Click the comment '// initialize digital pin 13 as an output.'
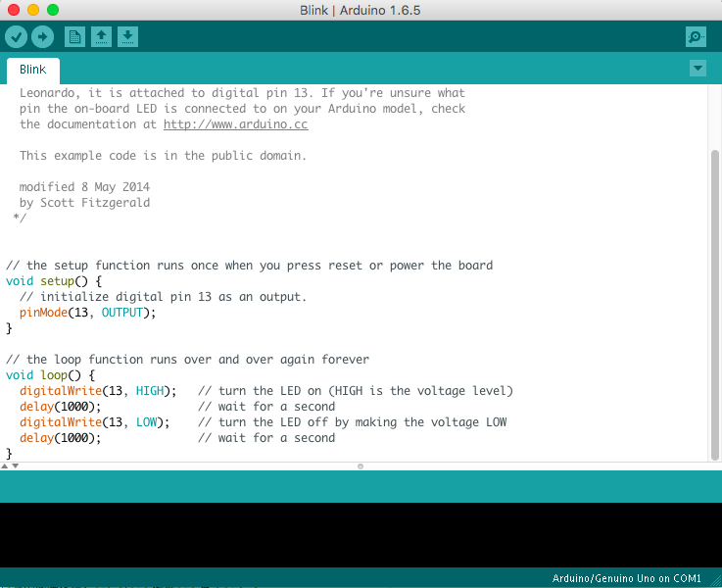Image resolution: width=722 pixels, height=588 pixels. click(163, 297)
